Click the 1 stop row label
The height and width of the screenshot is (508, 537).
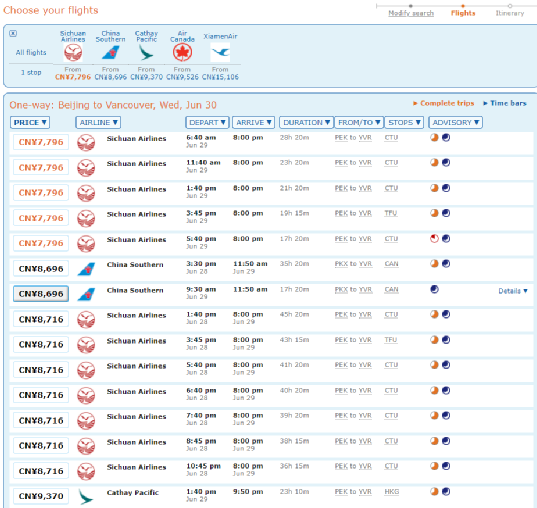(31, 72)
